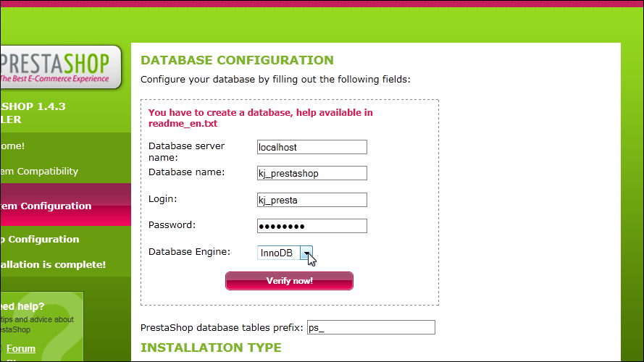Click the Need help? box heading
Screen dimensions: 644x362
click(22, 306)
